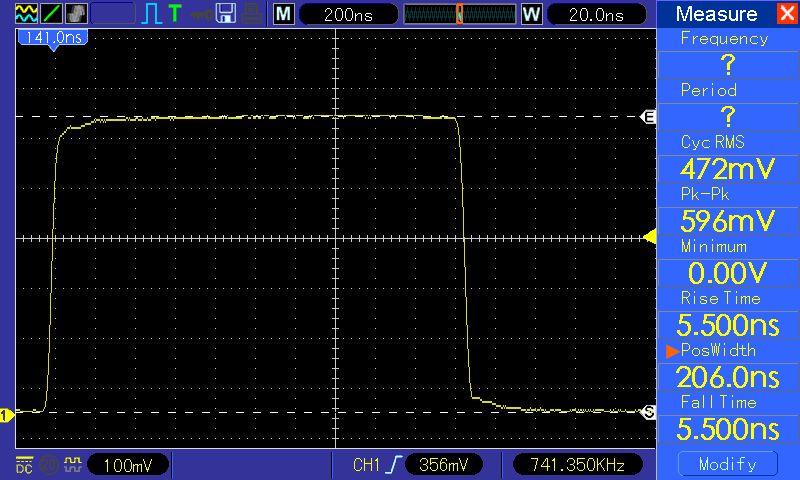The width and height of the screenshot is (800, 480).
Task: Click the CH1 trigger source label
Action: tap(366, 465)
